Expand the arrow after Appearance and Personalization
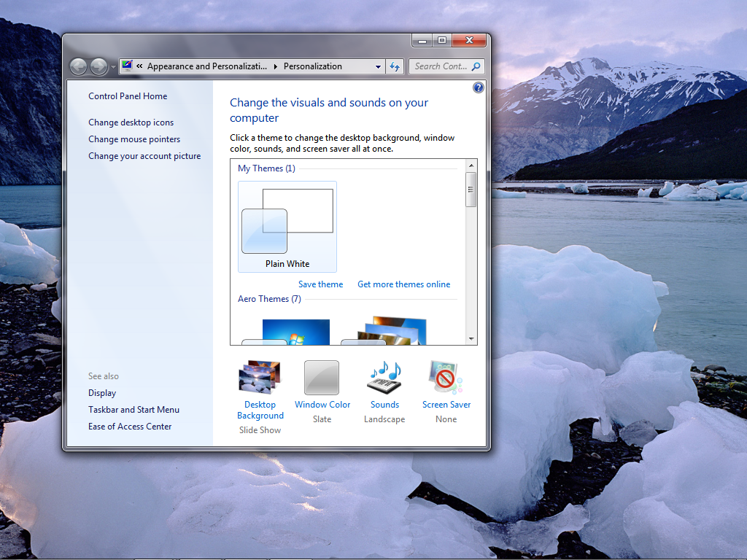 (276, 66)
